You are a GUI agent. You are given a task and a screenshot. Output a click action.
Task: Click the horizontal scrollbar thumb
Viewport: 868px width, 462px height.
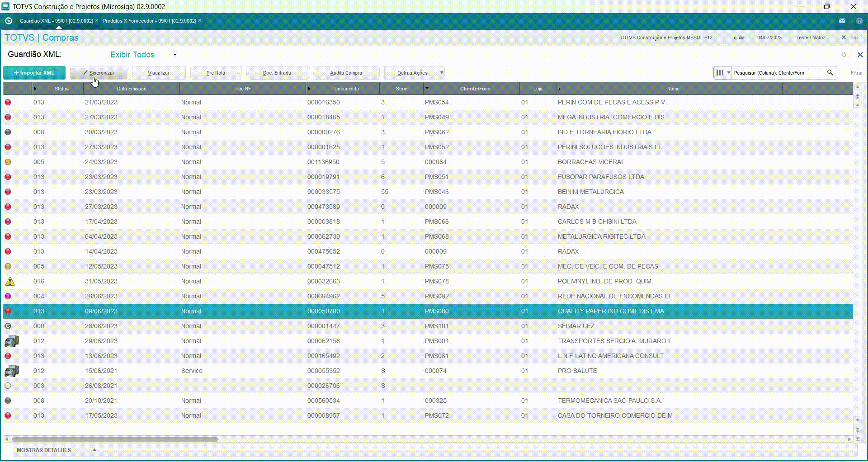[115, 439]
